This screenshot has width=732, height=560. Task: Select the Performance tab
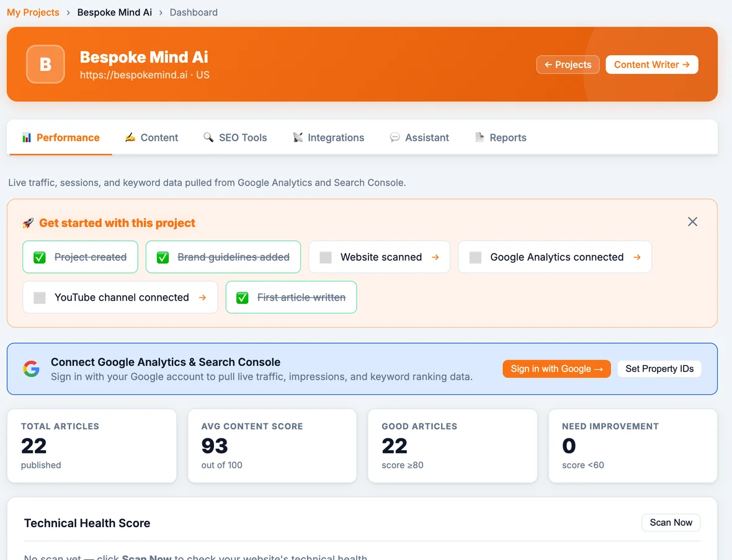(x=61, y=138)
